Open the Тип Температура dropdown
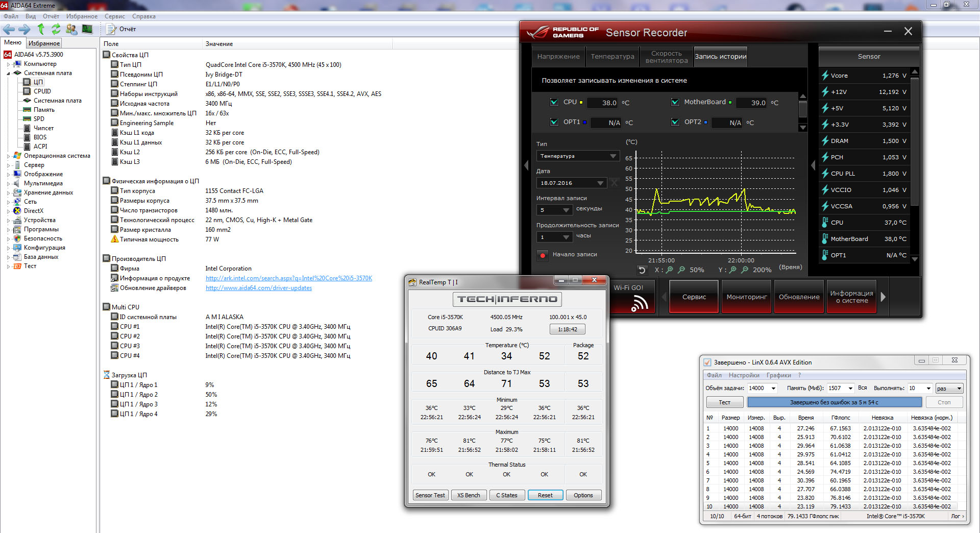Image resolution: width=980 pixels, height=533 pixels. [578, 156]
